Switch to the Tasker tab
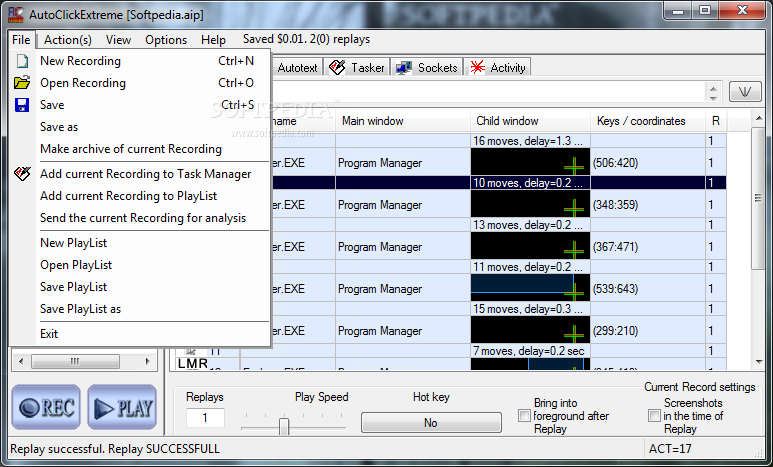This screenshot has width=773, height=467. (357, 68)
